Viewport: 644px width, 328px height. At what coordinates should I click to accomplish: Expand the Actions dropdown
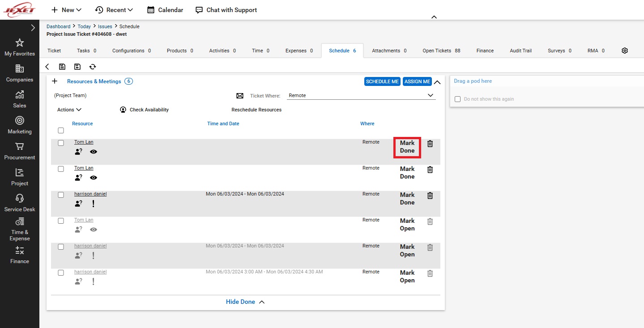click(x=69, y=110)
